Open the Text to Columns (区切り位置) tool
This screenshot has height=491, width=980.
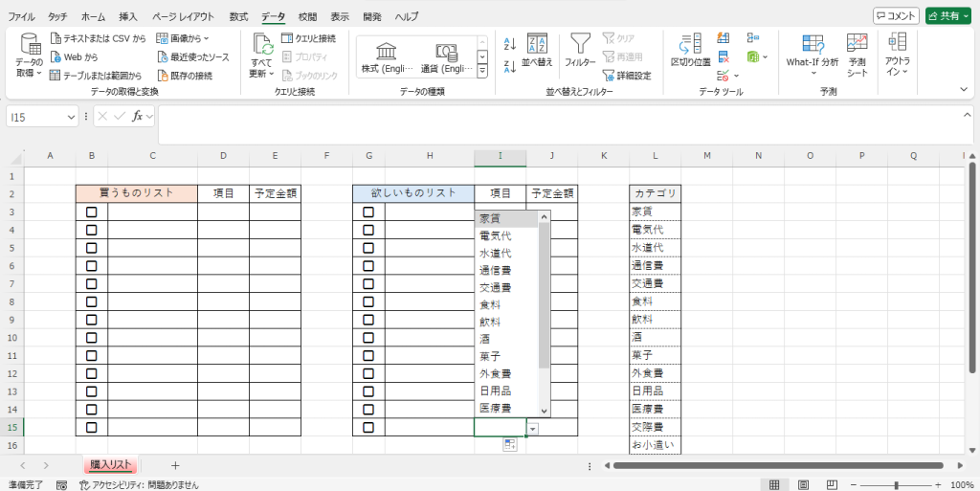(690, 48)
